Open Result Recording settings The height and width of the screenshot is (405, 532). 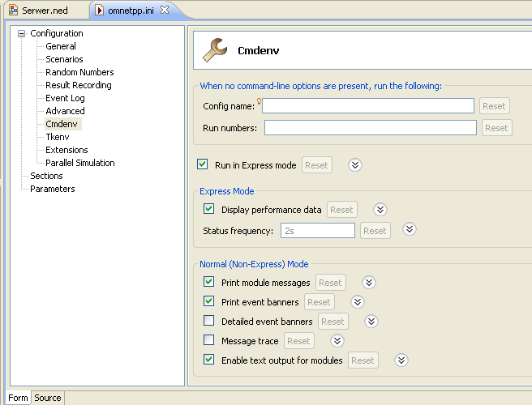[79, 85]
